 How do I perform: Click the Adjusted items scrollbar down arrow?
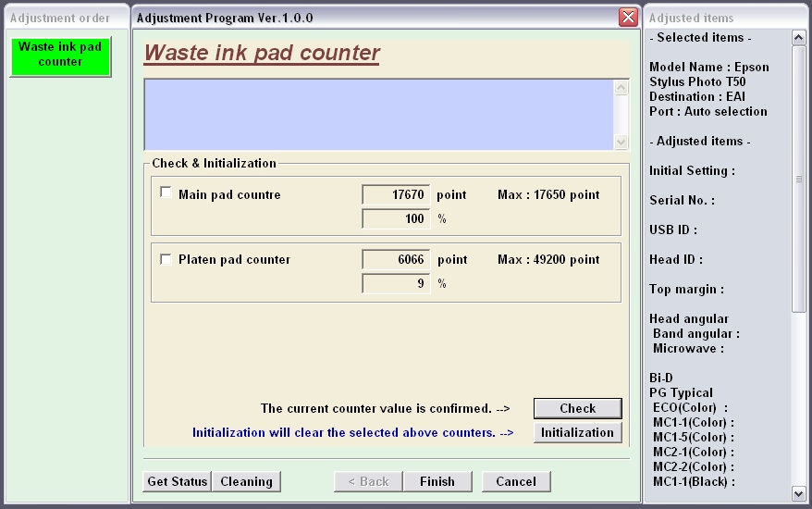798,494
